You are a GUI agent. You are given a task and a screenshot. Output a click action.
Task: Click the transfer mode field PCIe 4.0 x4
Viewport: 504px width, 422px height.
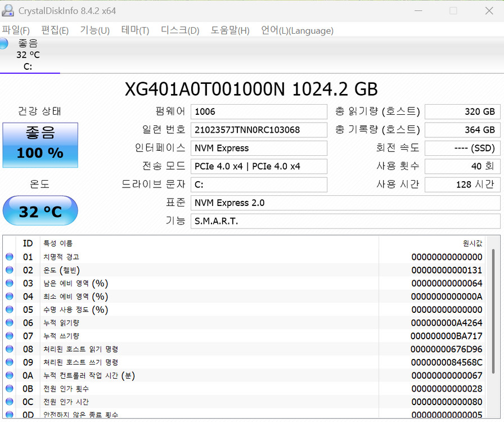coord(259,167)
